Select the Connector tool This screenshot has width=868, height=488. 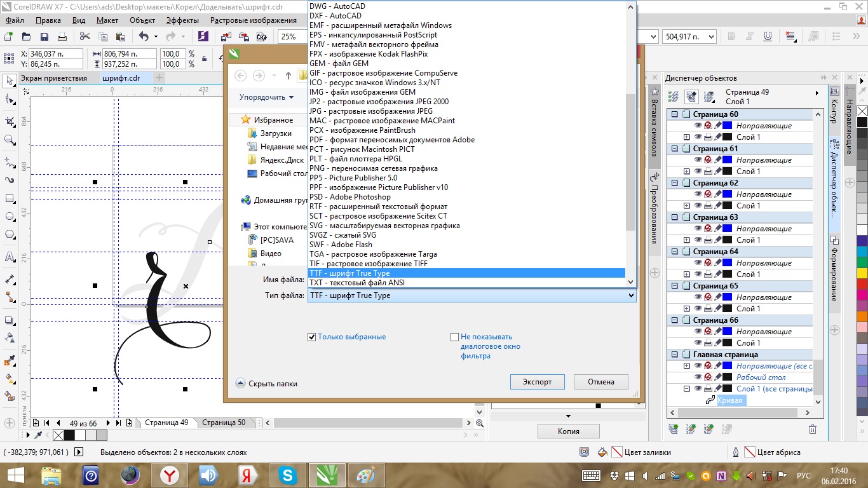click(x=10, y=297)
